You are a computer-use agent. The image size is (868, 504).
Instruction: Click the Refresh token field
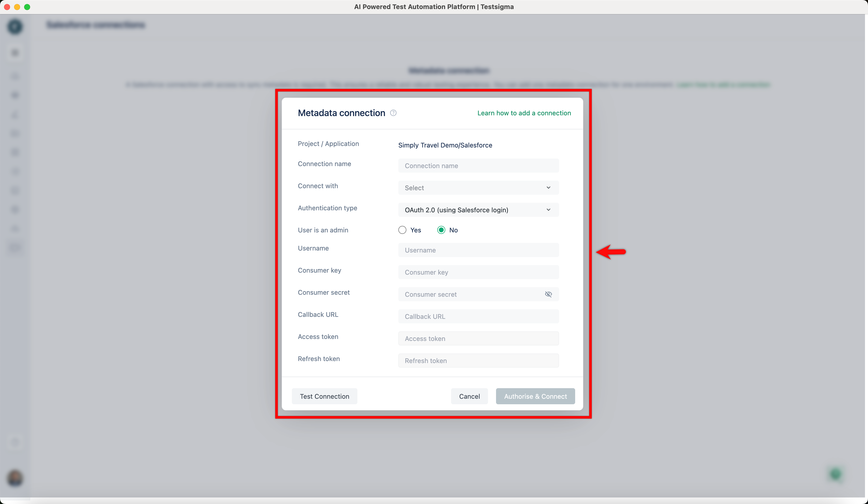(x=478, y=361)
